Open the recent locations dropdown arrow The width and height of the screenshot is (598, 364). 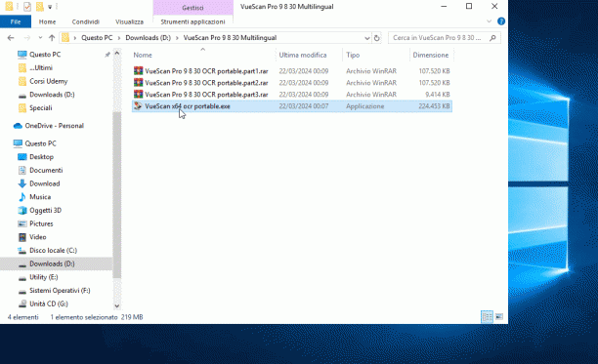click(40, 38)
